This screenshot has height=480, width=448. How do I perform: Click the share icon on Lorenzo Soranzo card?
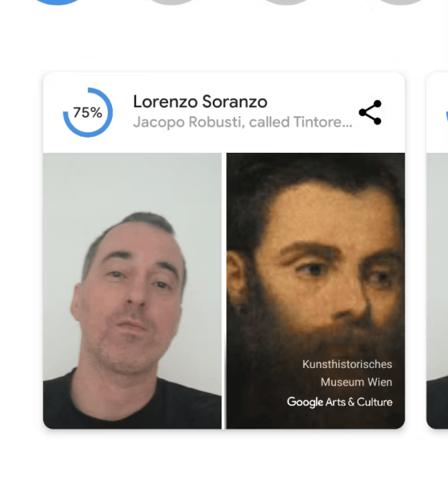click(370, 112)
